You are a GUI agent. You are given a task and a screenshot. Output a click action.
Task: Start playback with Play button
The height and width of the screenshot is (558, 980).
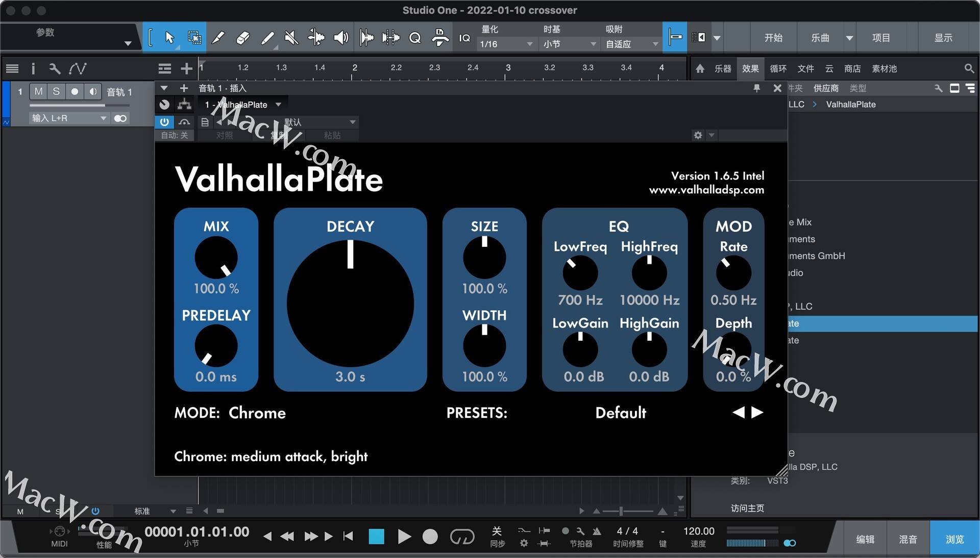point(404,536)
